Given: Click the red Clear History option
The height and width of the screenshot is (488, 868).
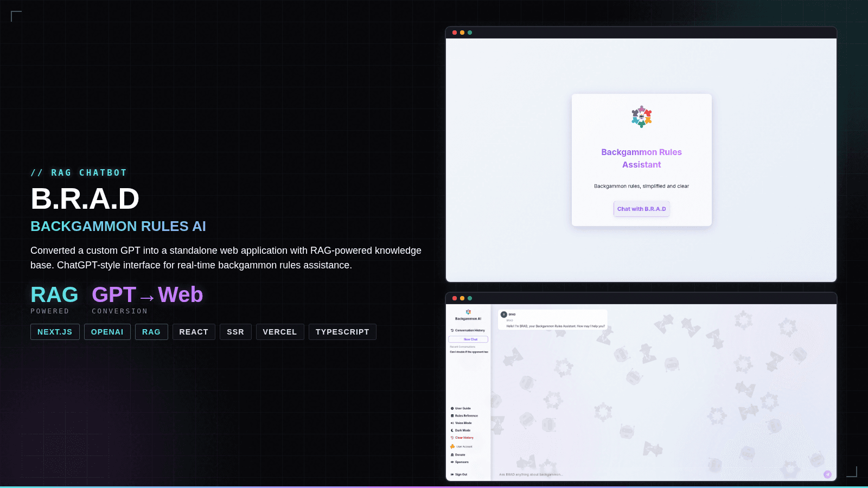Looking at the screenshot, I should [x=464, y=438].
